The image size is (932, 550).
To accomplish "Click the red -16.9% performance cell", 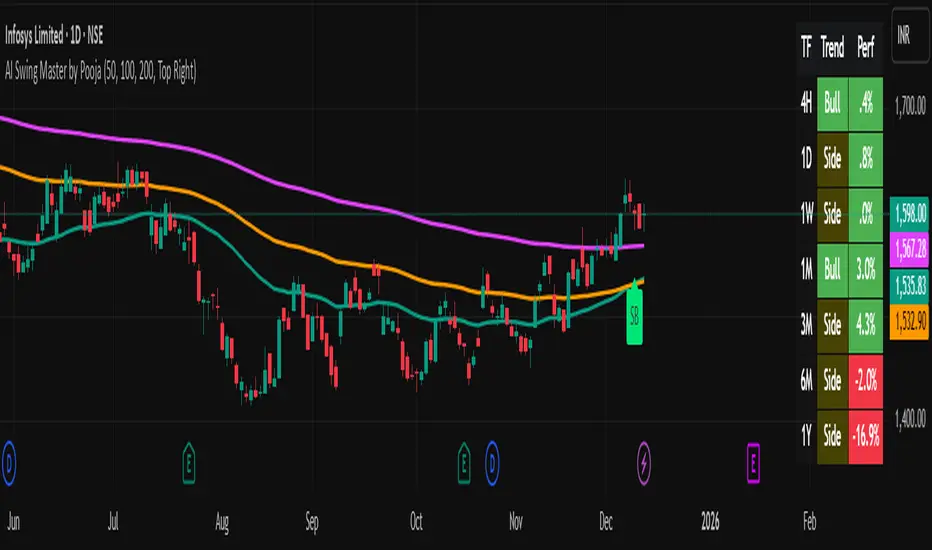I will point(865,437).
